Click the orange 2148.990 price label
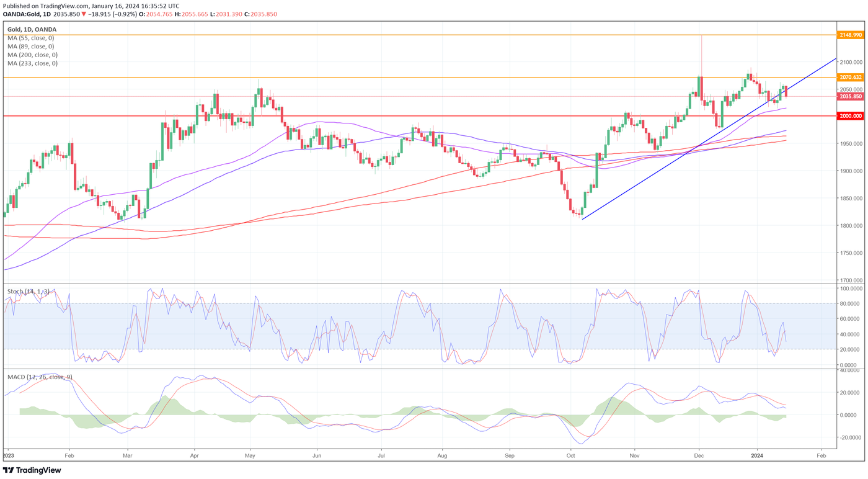The height and width of the screenshot is (479, 868). pyautogui.click(x=850, y=35)
